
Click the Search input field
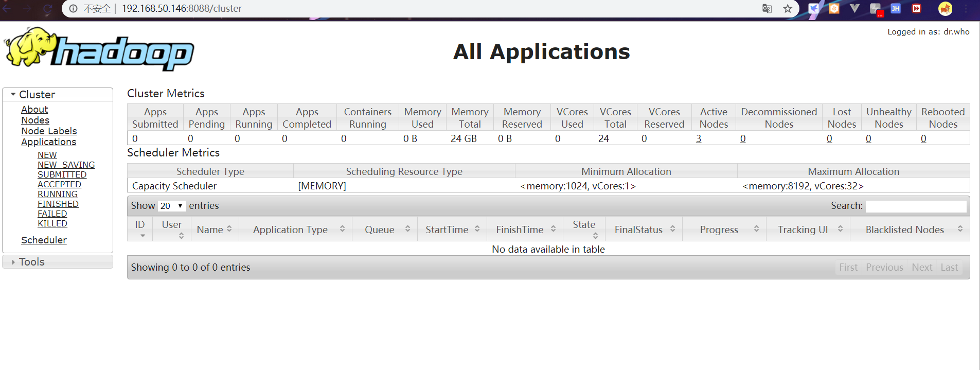coord(916,206)
